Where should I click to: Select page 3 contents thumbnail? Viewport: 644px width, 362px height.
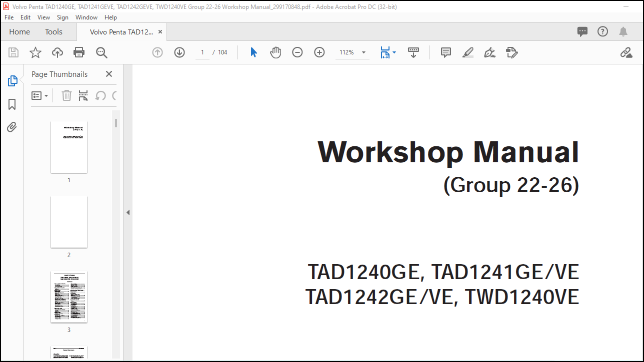tap(69, 297)
